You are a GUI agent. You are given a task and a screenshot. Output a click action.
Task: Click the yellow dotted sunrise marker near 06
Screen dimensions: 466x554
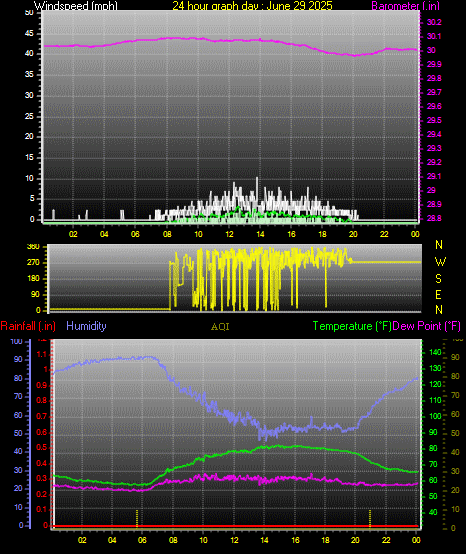[137, 518]
